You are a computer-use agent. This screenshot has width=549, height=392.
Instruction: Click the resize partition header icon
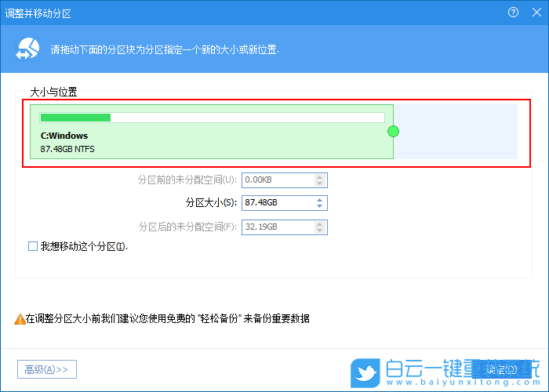pyautogui.click(x=28, y=49)
